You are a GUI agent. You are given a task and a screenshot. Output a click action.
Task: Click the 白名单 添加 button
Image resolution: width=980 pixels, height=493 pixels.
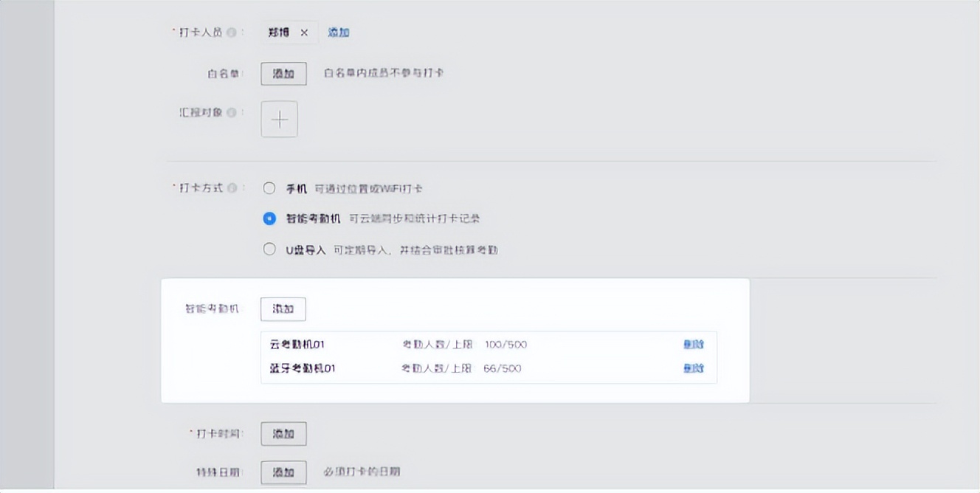[x=283, y=73]
